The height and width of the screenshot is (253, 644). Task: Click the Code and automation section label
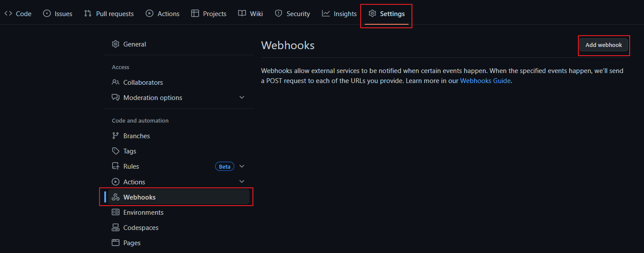click(x=140, y=121)
